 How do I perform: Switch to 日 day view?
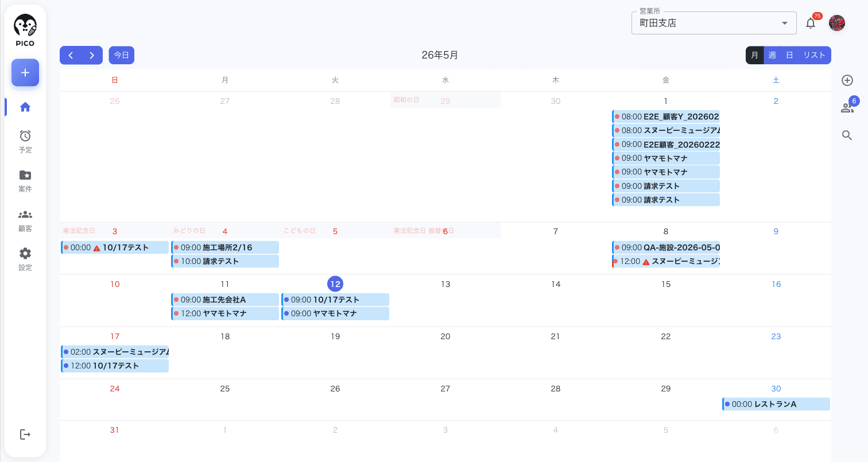pos(789,55)
